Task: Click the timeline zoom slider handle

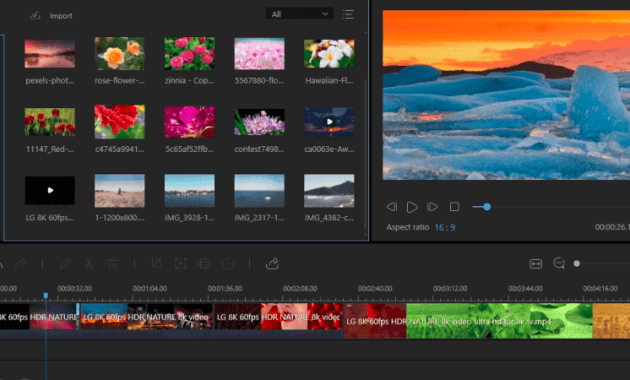Action: point(577,264)
